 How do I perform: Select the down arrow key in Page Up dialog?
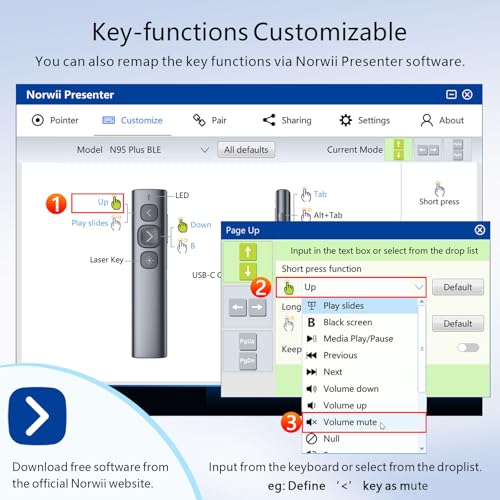pyautogui.click(x=248, y=271)
